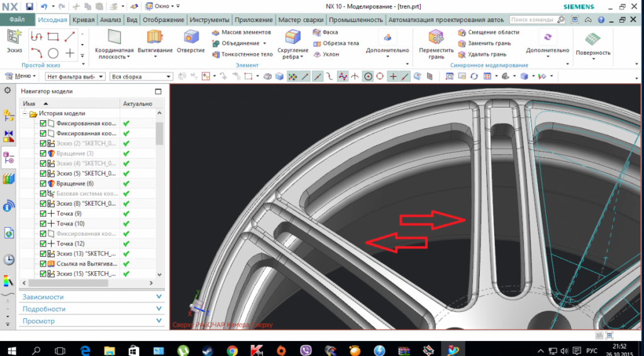This screenshot has height=356, width=644.
Task: Expand the Просмотр section
Action: click(91, 321)
